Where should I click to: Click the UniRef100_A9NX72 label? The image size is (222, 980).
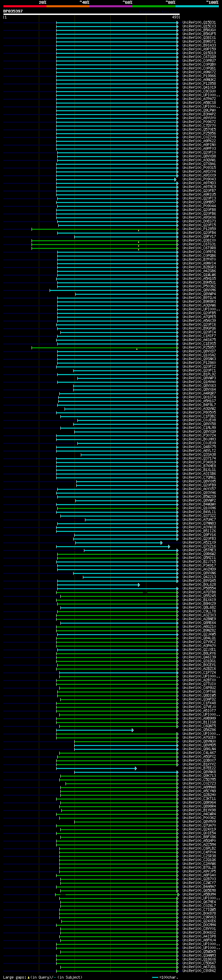(x=199, y=72)
